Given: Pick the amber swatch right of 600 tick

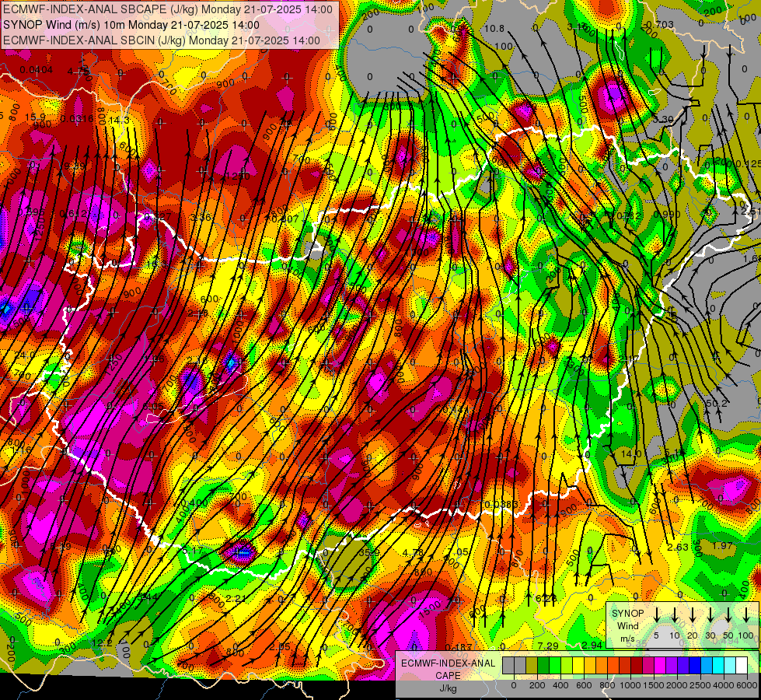Looking at the screenshot, I should (590, 666).
